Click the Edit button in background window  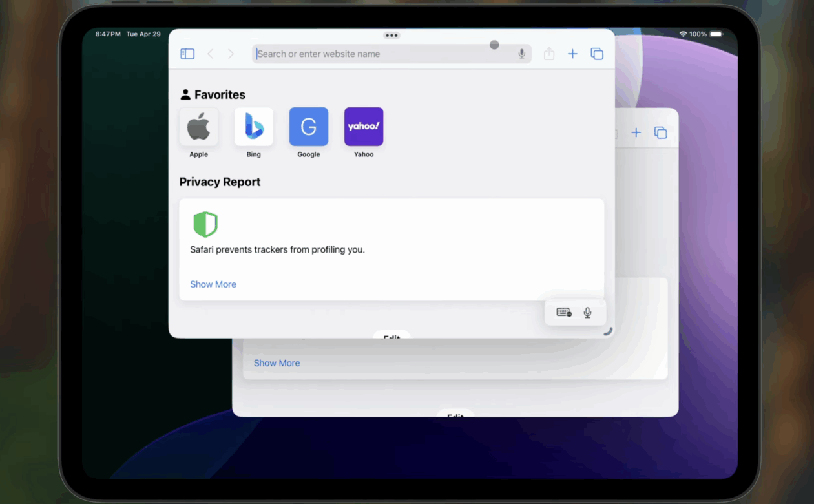tap(455, 414)
